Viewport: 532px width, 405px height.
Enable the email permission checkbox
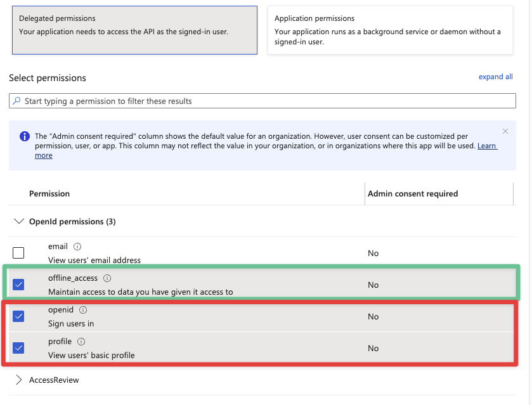coord(18,253)
